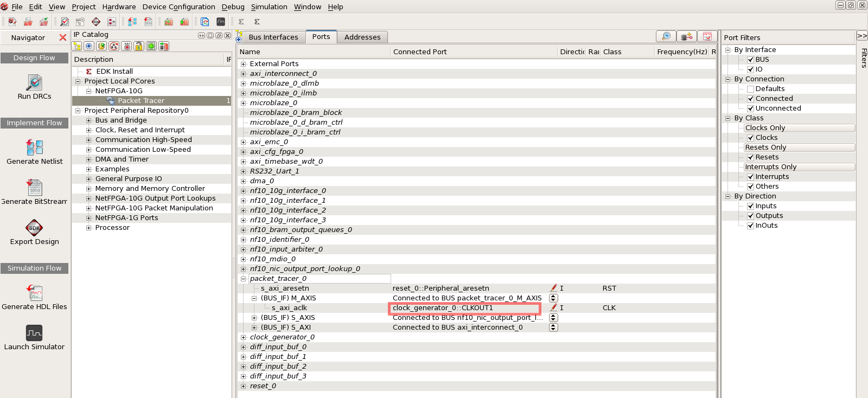
Task: Click the Export Design SDK icon
Action: coord(34,228)
